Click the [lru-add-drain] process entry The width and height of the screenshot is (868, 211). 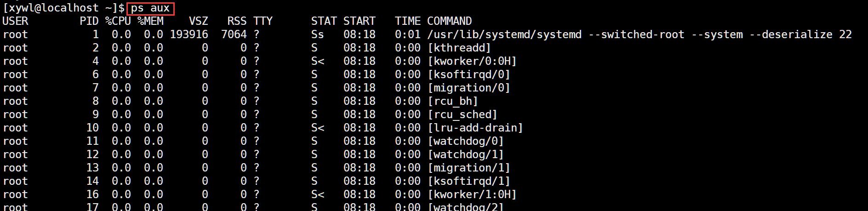[475, 128]
